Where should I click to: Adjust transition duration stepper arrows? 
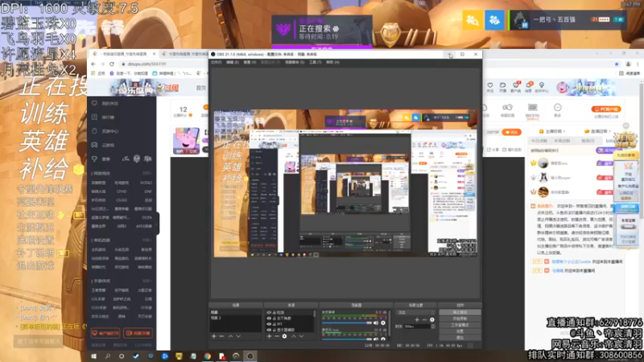coord(433,327)
